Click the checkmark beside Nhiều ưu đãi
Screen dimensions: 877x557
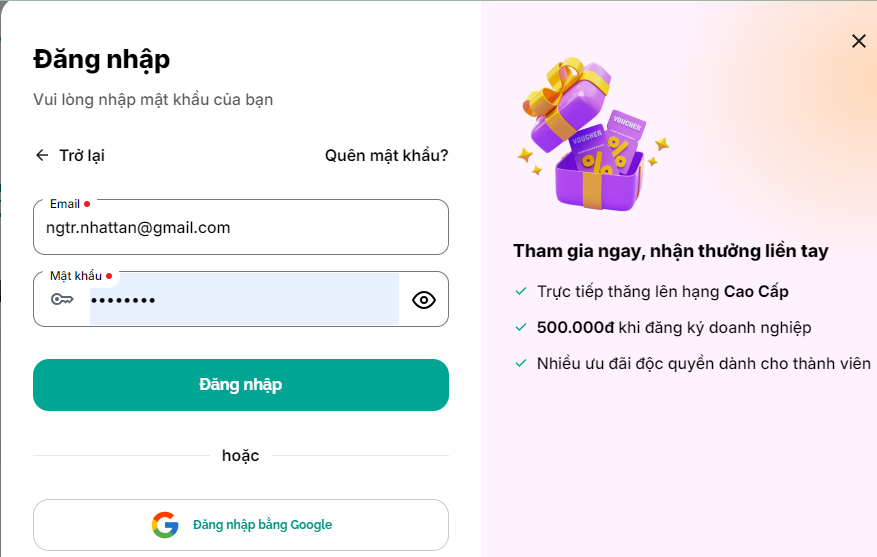coord(521,364)
